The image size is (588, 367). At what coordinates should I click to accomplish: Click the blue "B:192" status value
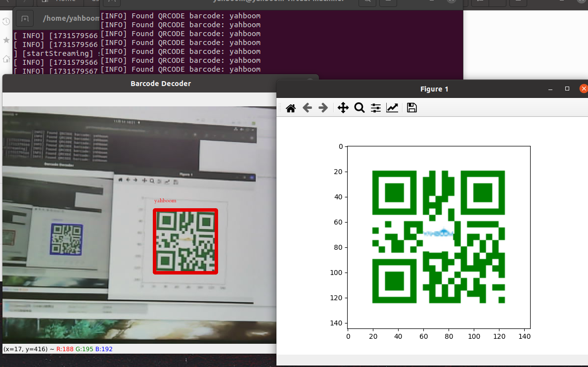pos(104,349)
